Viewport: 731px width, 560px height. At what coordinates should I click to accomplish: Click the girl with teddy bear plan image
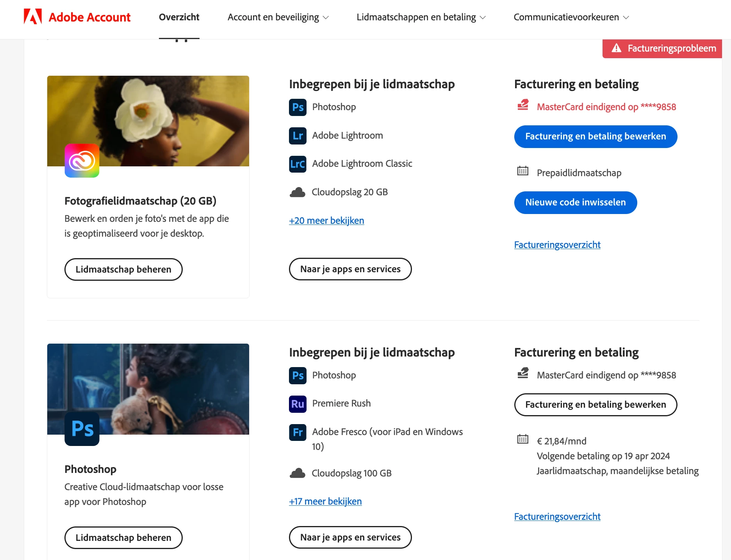pos(148,389)
